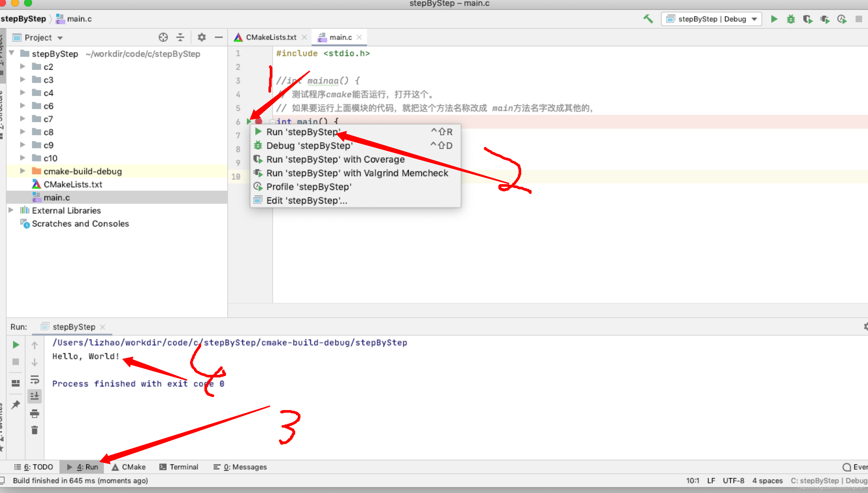The width and height of the screenshot is (868, 493).
Task: Click Run with Valgrind Memcheck toolbar icon
Action: click(825, 19)
